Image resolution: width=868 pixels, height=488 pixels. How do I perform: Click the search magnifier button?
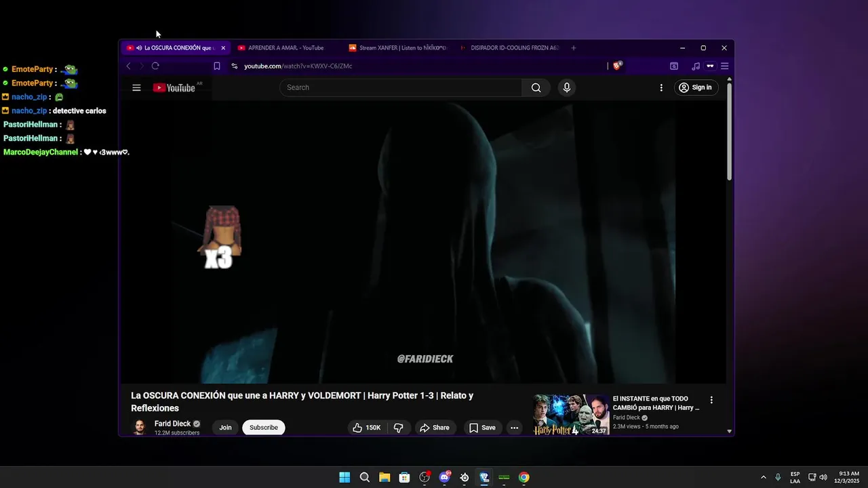click(x=536, y=87)
